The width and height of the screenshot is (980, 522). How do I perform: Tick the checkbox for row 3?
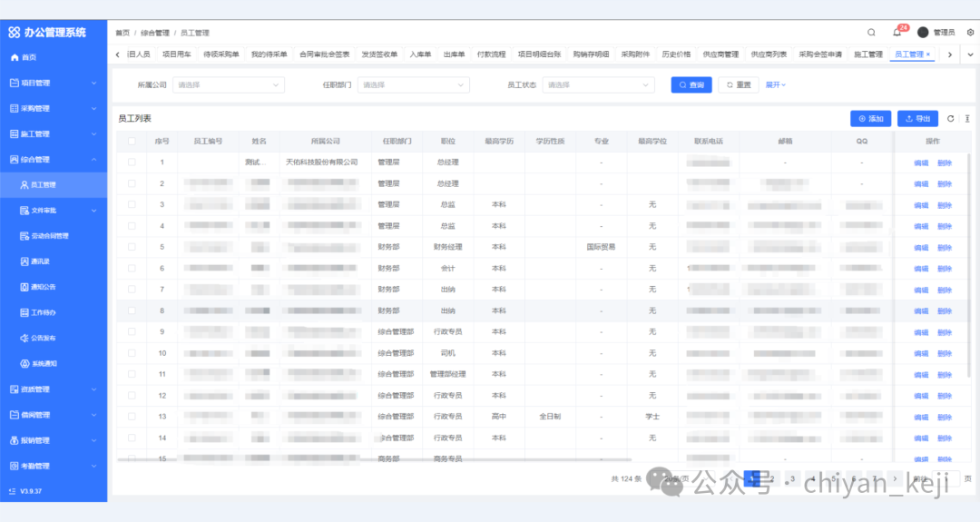pos(132,204)
